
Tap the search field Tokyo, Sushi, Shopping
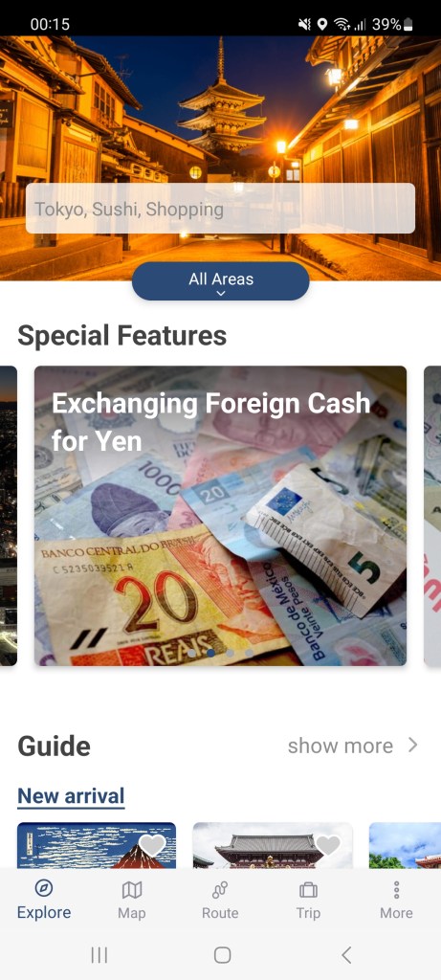pos(220,208)
